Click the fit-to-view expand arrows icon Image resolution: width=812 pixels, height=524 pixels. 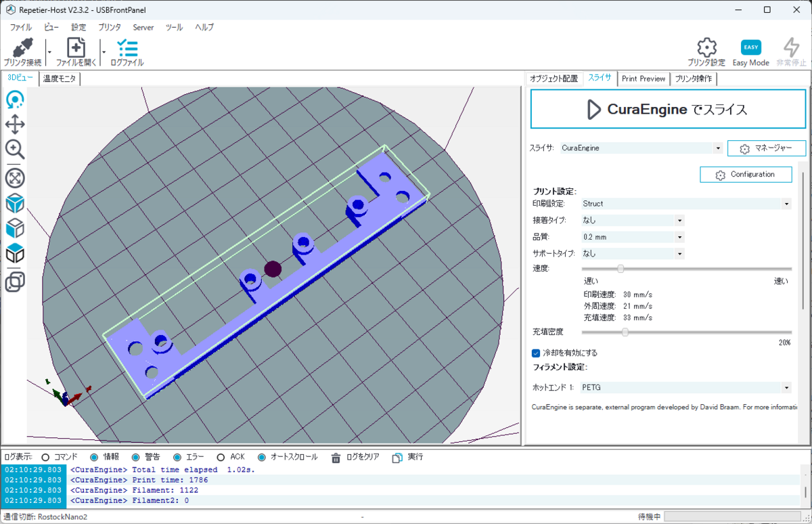click(15, 178)
